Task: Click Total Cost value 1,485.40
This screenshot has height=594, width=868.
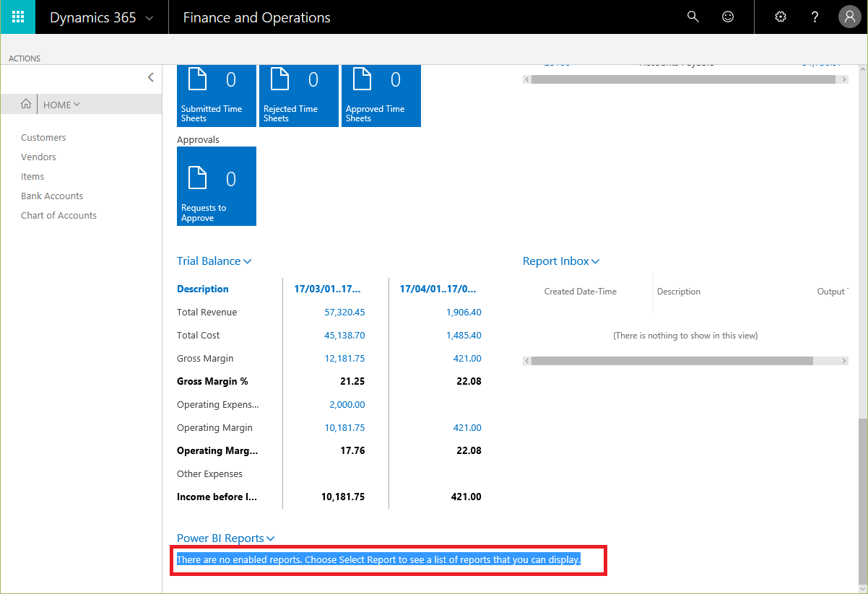Action: point(464,336)
